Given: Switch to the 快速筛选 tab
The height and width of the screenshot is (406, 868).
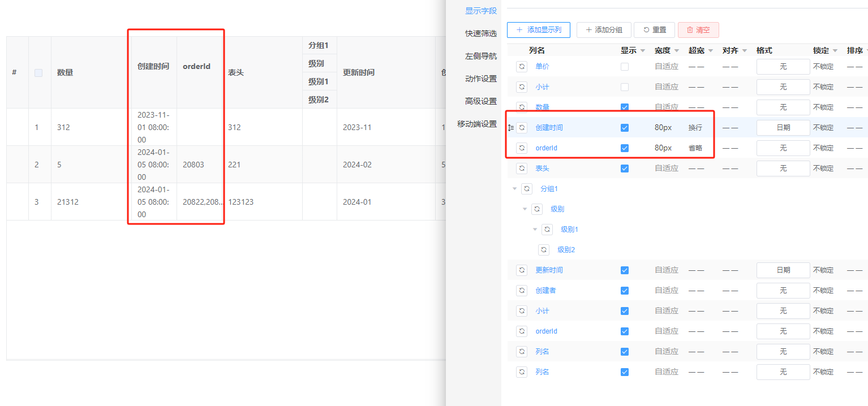Looking at the screenshot, I should [480, 33].
